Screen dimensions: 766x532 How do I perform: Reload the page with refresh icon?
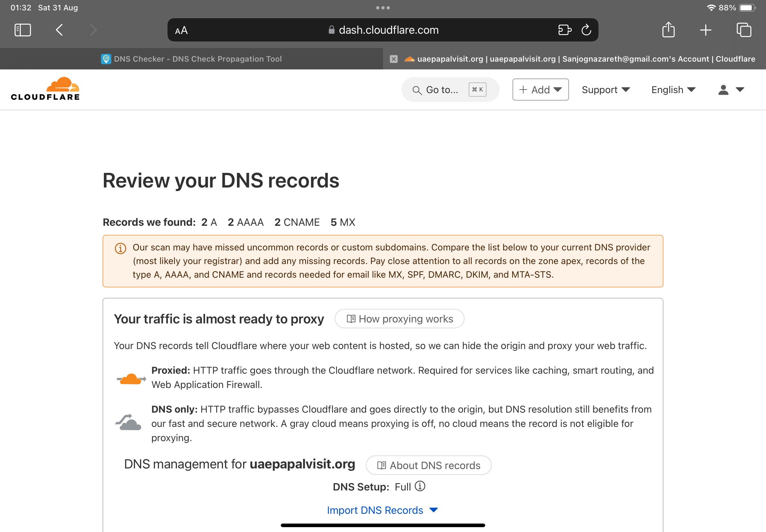(x=586, y=30)
